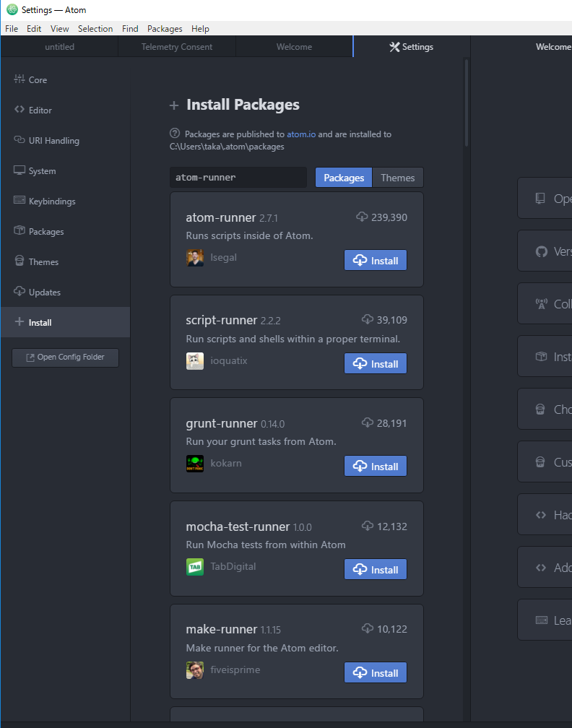This screenshot has width=572, height=728.
Task: Switch to Welcome tab
Action: pos(295,47)
